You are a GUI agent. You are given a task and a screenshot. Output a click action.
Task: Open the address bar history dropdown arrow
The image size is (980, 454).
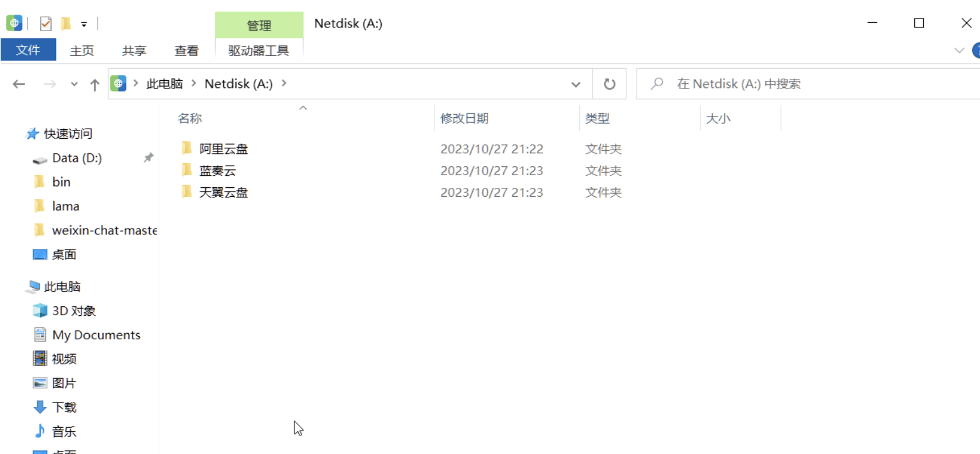575,83
